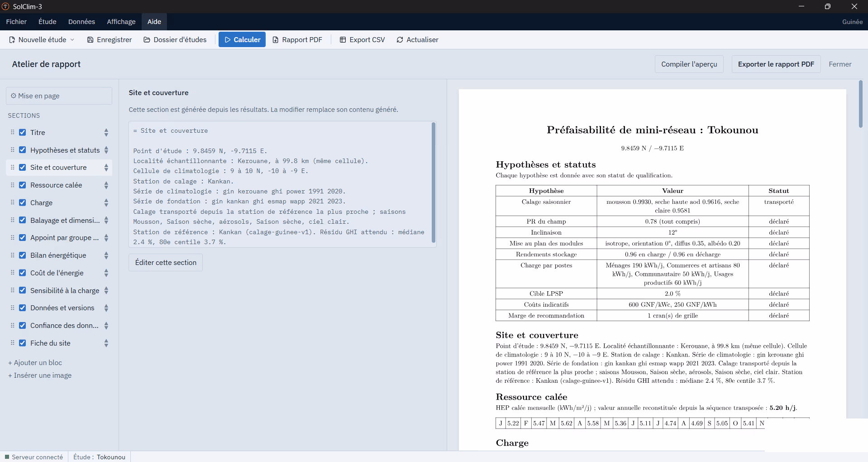This screenshot has height=462, width=868.
Task: Click reorder arrows for Sensibilité à la charge
Action: (x=106, y=290)
